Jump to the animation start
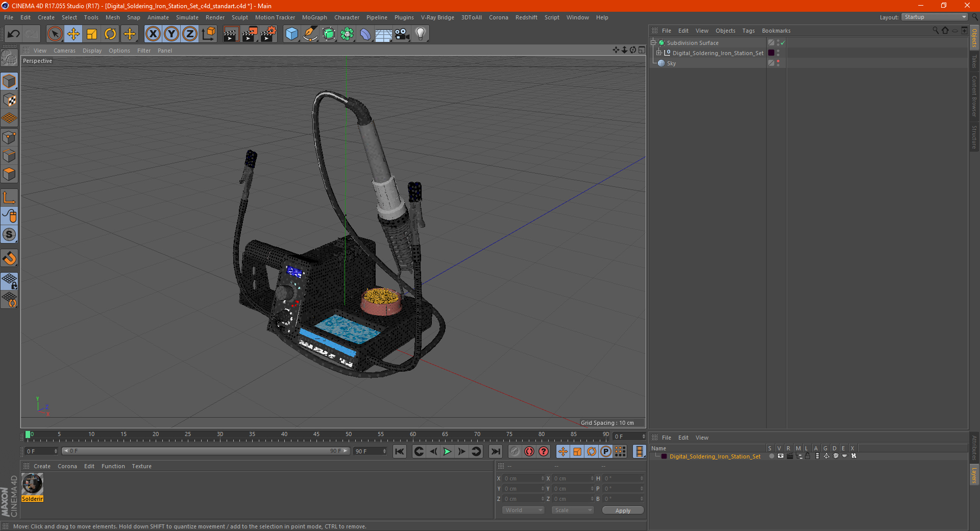 click(x=399, y=451)
